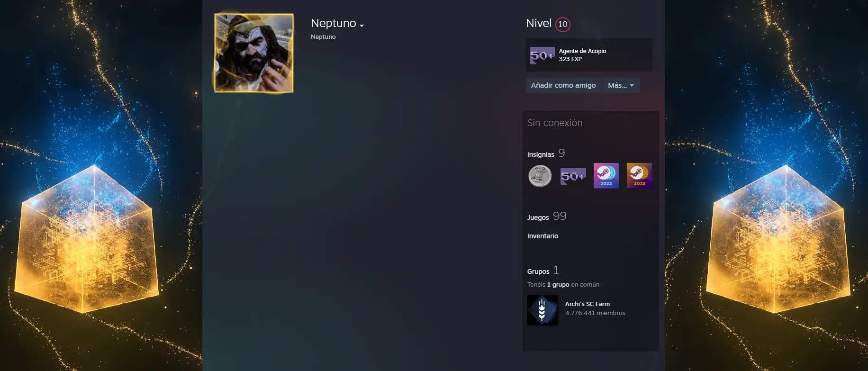View the silver community badge icon

pyautogui.click(x=540, y=176)
